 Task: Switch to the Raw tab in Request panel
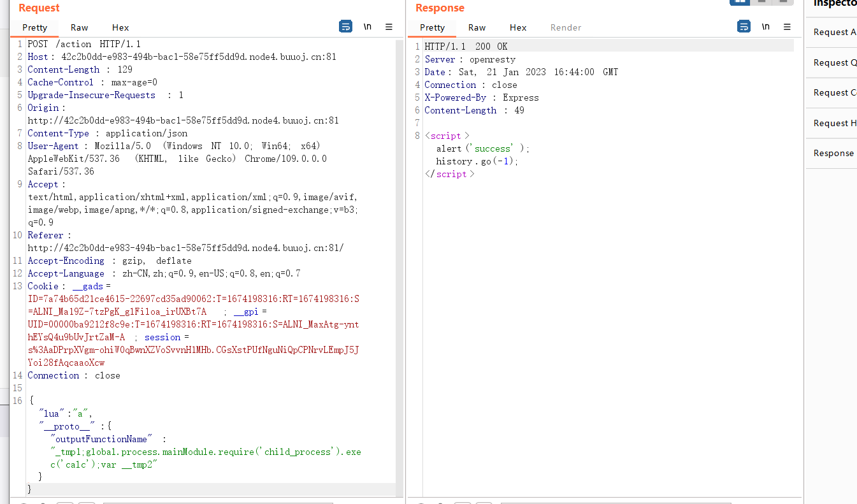[80, 27]
